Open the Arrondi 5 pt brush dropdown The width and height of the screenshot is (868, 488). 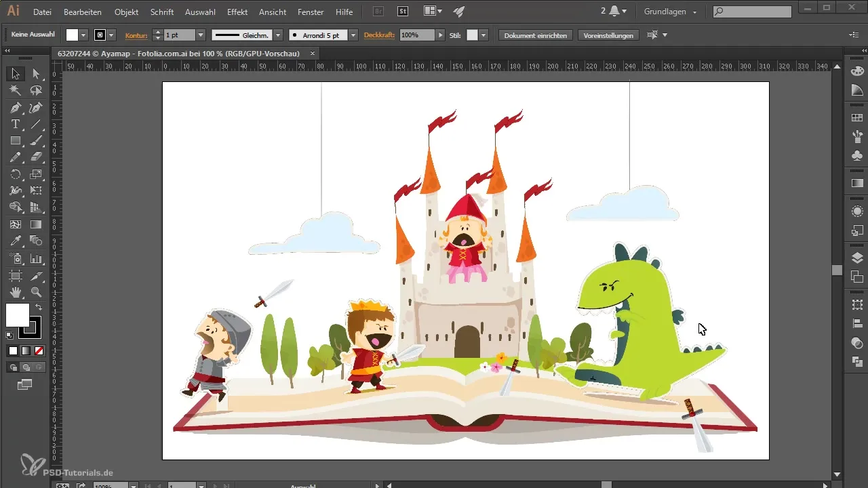(353, 35)
